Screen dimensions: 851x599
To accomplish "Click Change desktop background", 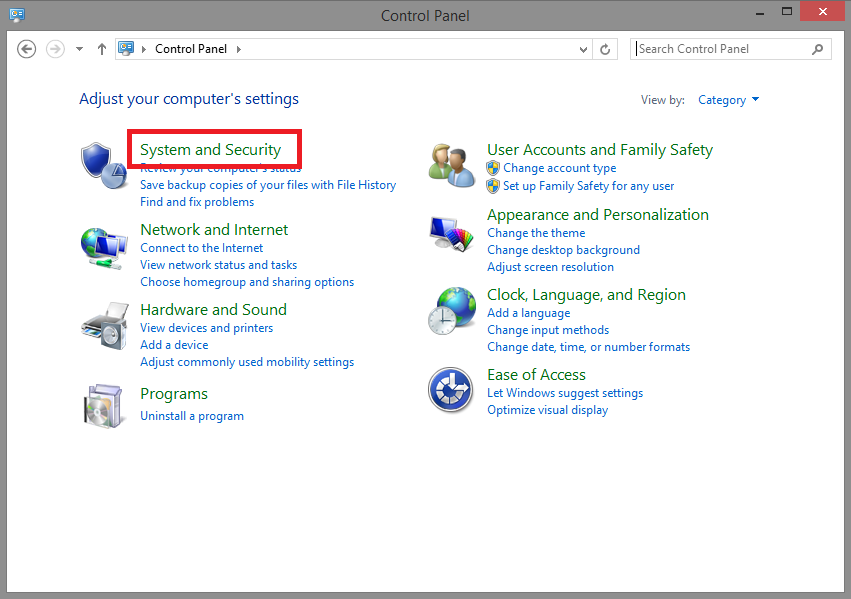I will coord(563,250).
